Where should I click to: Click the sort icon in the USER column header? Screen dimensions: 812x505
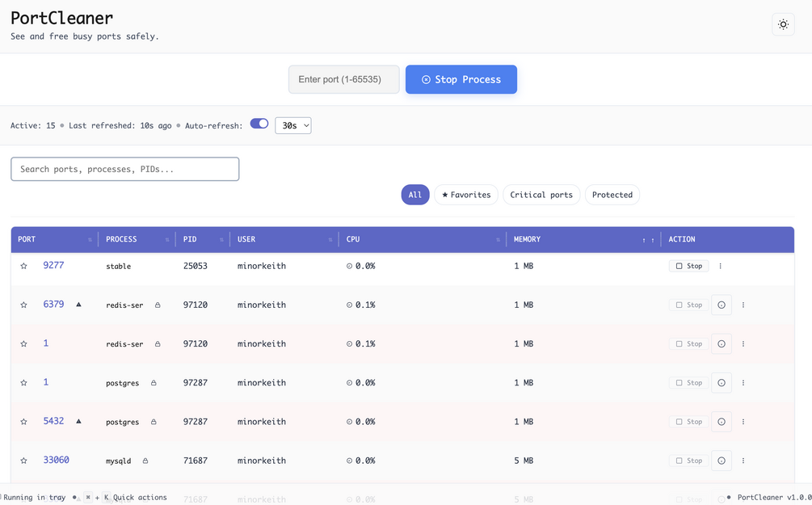pos(330,240)
